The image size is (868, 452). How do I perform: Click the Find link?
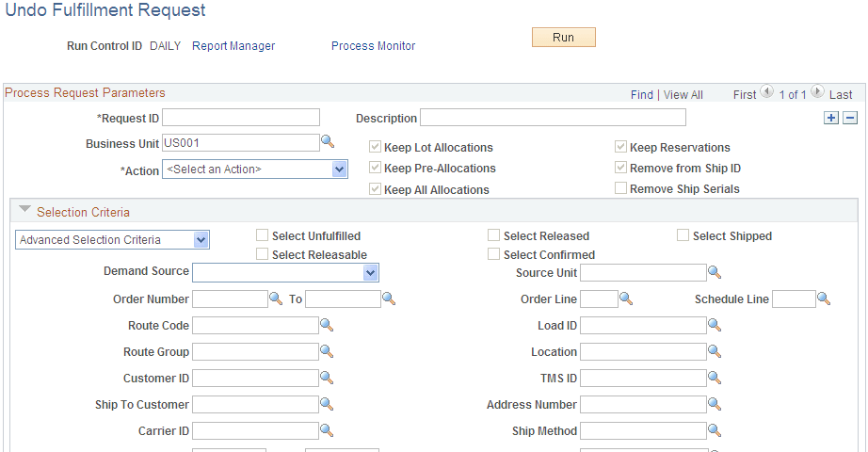(x=642, y=95)
